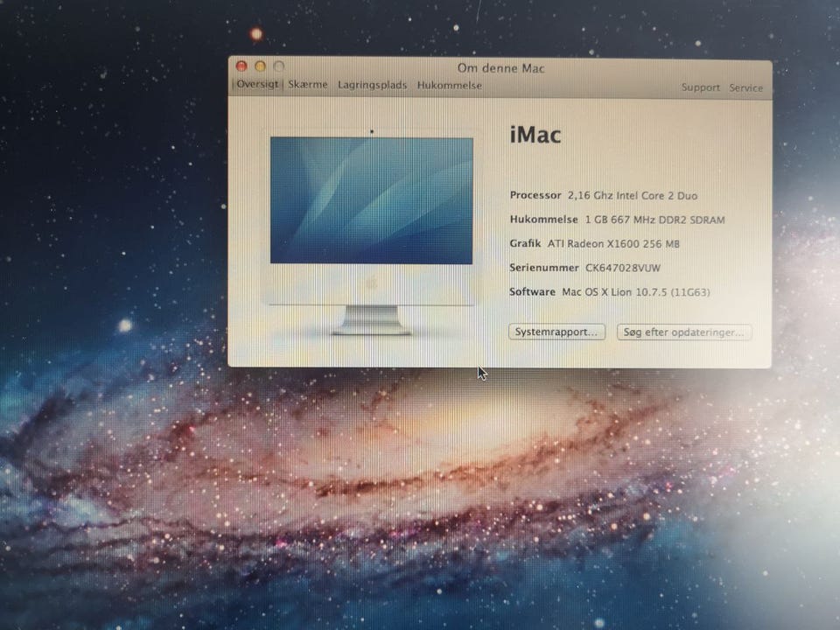The width and height of the screenshot is (840, 630).
Task: Open Systemrapport
Action: 556,332
